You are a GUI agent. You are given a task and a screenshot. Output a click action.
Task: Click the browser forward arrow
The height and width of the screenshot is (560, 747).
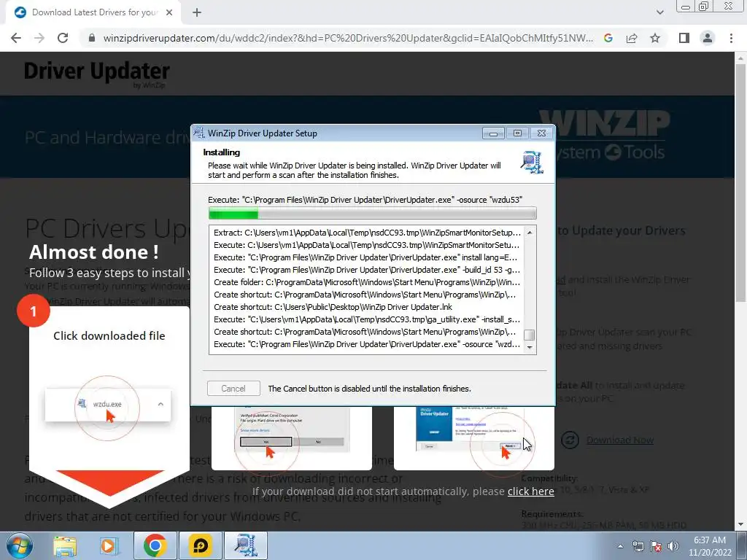(x=39, y=38)
